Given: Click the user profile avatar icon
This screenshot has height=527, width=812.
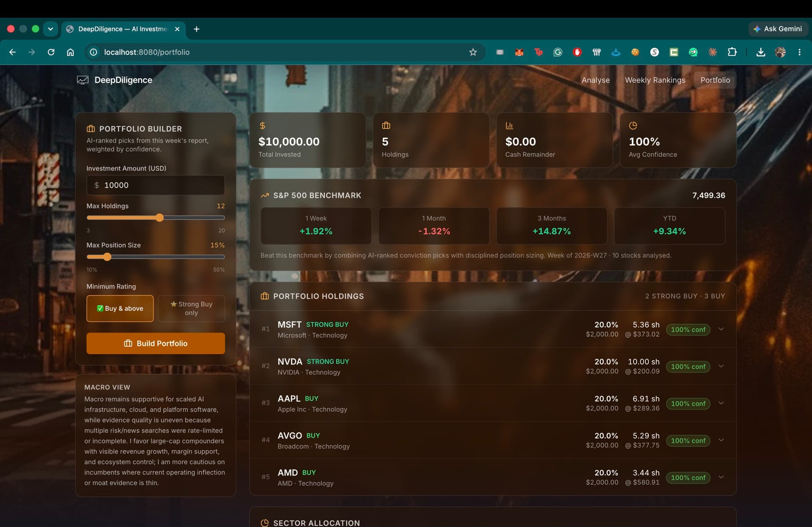Looking at the screenshot, I should 780,52.
